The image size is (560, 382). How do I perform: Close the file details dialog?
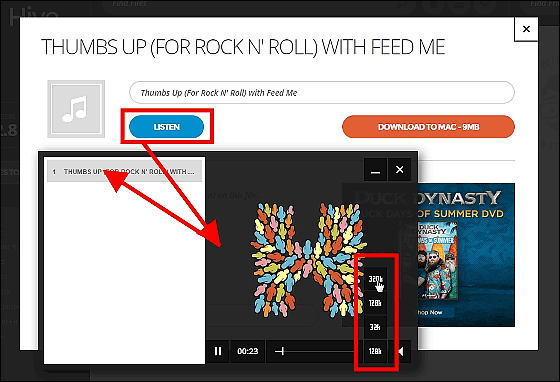click(526, 29)
